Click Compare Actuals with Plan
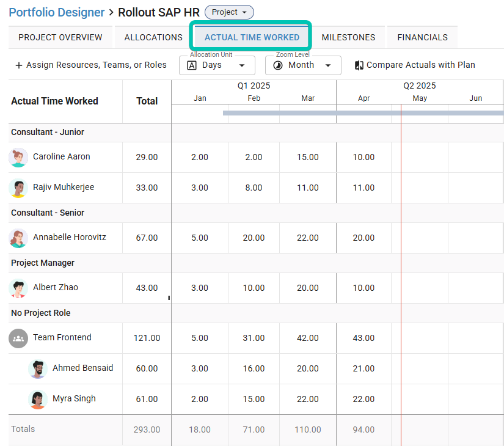The width and height of the screenshot is (504, 446). tap(415, 65)
